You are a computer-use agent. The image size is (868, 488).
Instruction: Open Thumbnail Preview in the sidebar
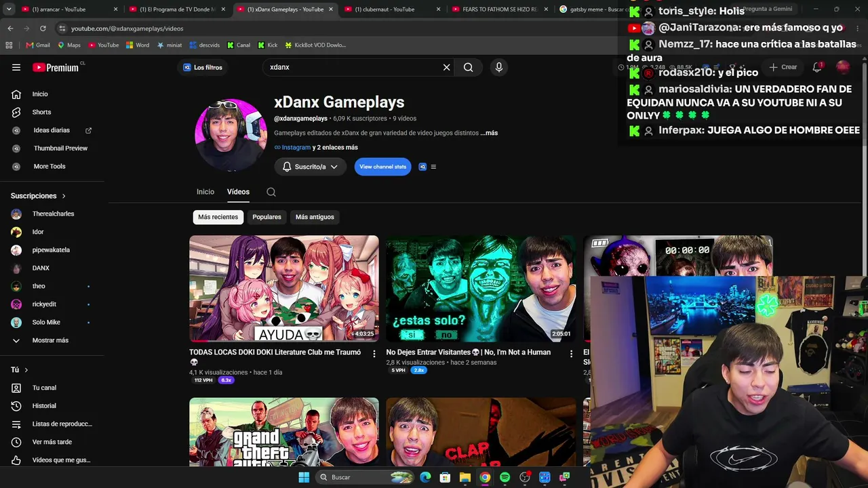(60, 148)
